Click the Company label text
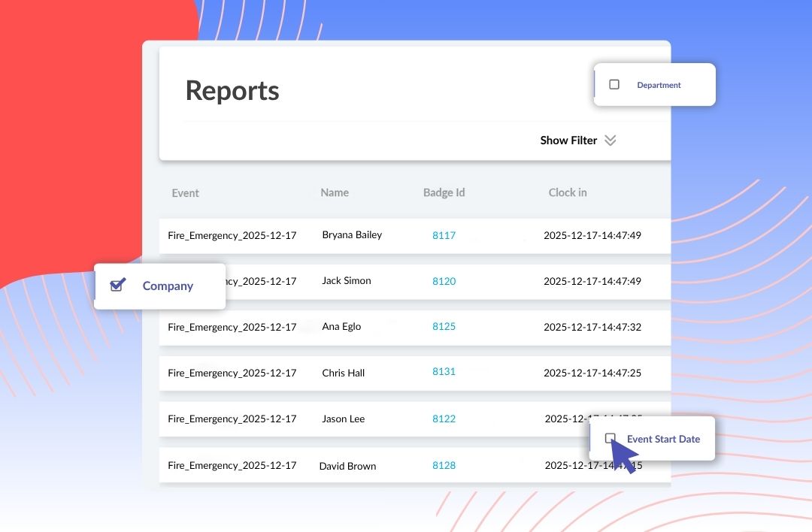The image size is (812, 532). pyautogui.click(x=168, y=286)
